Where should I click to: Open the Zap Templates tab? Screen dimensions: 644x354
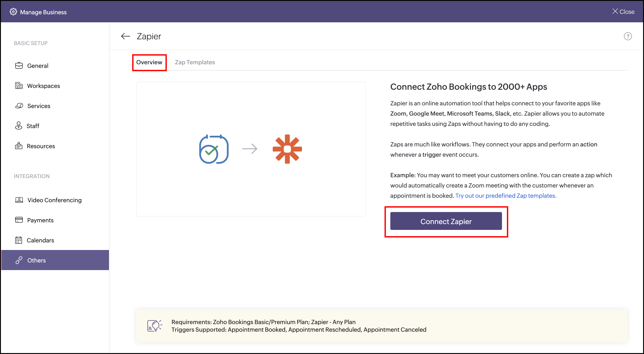pyautogui.click(x=195, y=62)
